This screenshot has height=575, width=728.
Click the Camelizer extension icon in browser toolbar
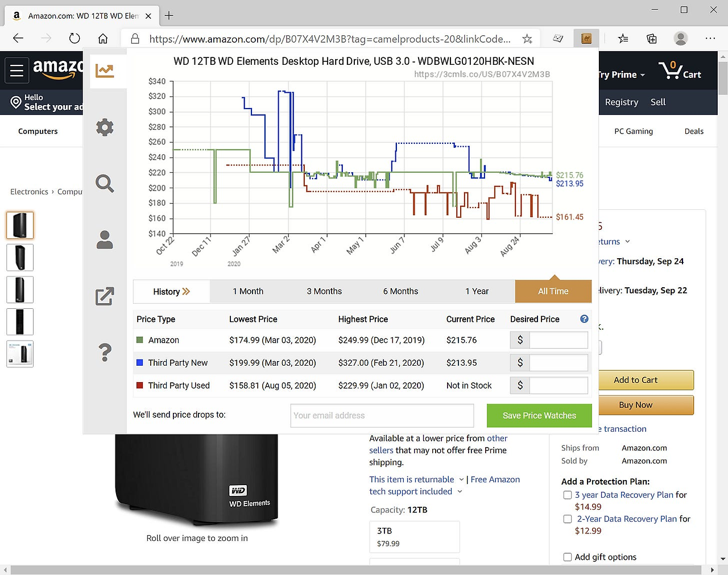586,38
